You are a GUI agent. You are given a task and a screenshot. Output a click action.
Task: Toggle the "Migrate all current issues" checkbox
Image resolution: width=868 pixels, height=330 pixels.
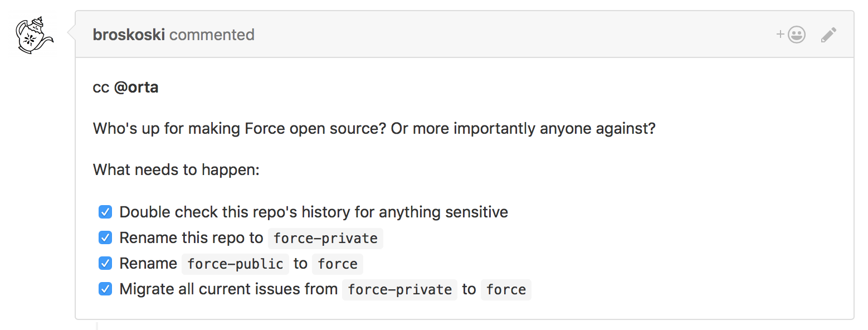pos(105,289)
